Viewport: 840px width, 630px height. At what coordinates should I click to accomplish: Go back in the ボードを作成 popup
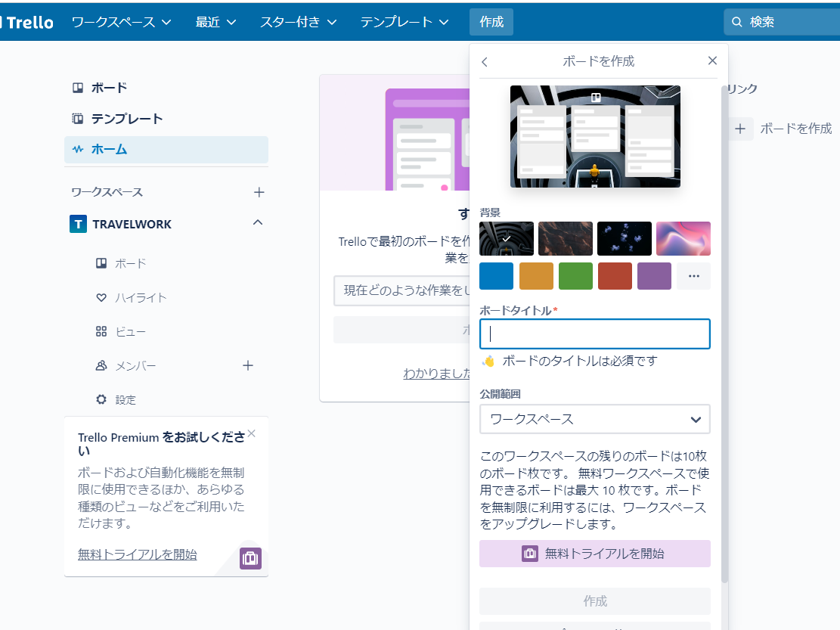point(485,62)
